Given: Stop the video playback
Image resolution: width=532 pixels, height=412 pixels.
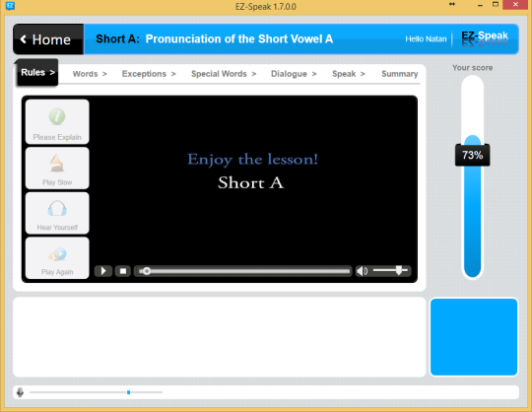Looking at the screenshot, I should click(123, 271).
